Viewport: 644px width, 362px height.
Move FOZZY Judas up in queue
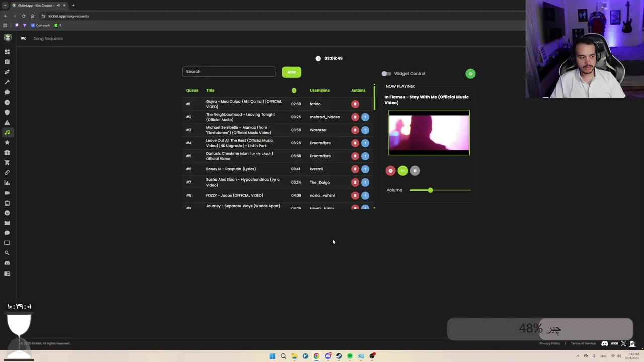tap(365, 195)
